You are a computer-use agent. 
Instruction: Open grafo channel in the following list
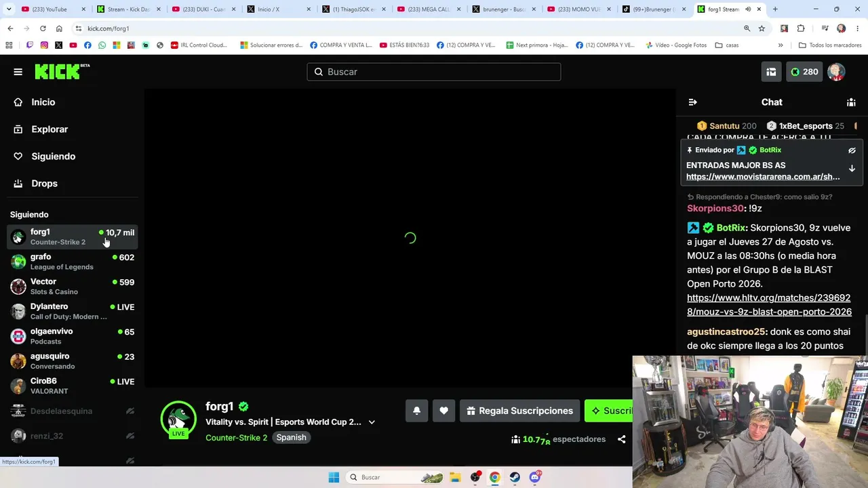tap(72, 262)
